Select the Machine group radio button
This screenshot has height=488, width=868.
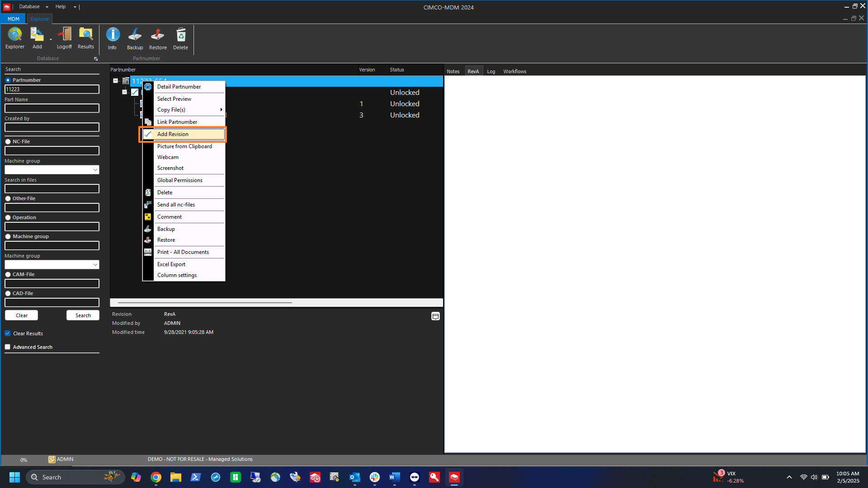point(8,237)
